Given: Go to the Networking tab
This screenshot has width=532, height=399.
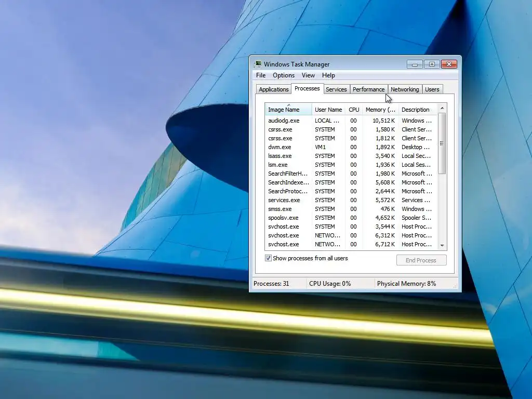Looking at the screenshot, I should pos(405,89).
